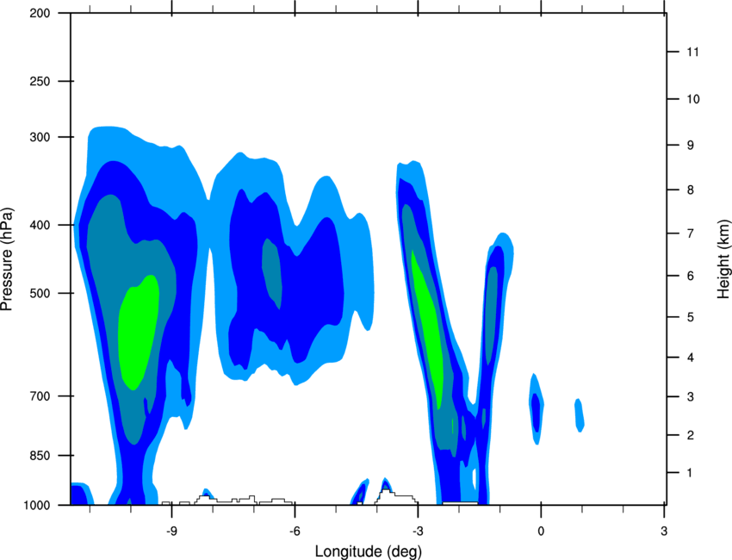Click the small light-blue blob near longitude 1
The width and height of the screenshot is (732, 560).
tap(580, 415)
